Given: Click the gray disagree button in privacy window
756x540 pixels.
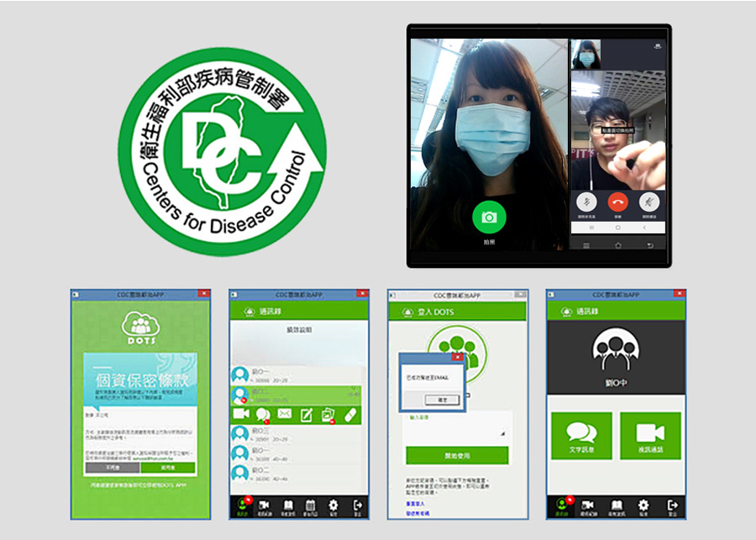Looking at the screenshot, I should coord(113,468).
